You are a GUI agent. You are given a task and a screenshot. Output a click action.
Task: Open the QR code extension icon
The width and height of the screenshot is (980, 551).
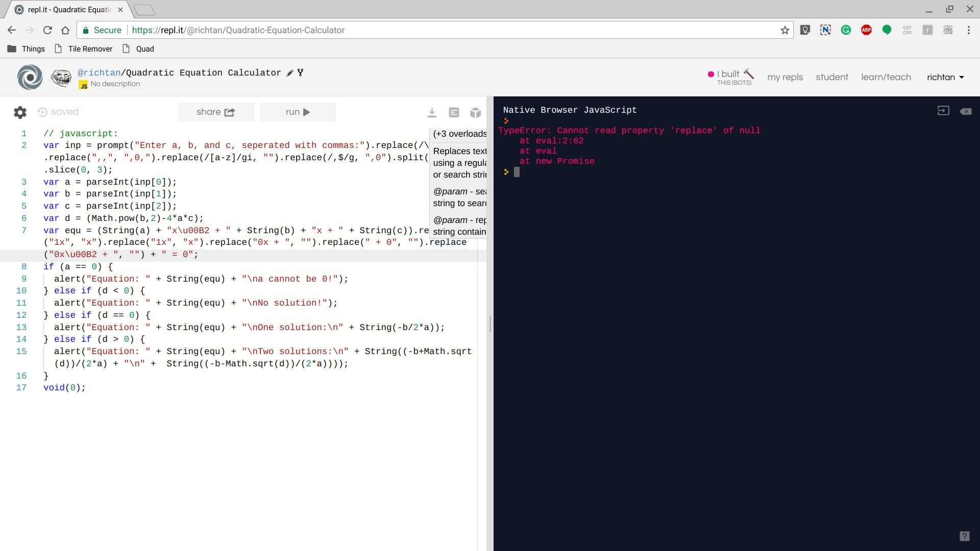(x=948, y=30)
